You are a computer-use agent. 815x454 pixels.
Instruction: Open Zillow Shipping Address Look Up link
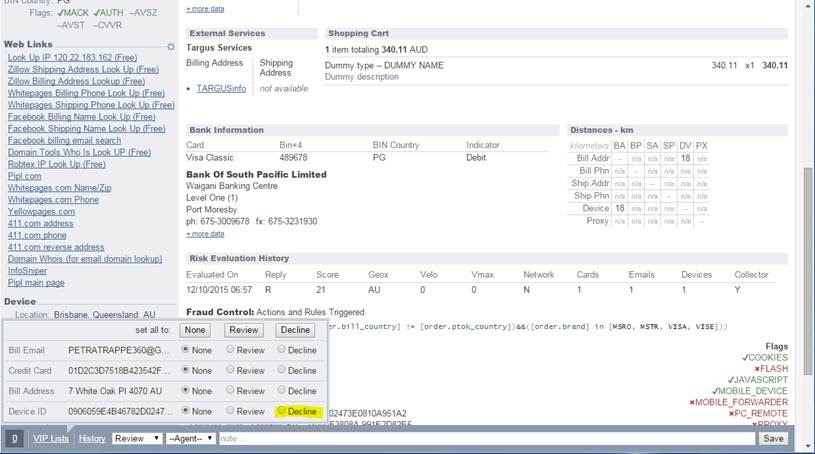pyautogui.click(x=83, y=69)
